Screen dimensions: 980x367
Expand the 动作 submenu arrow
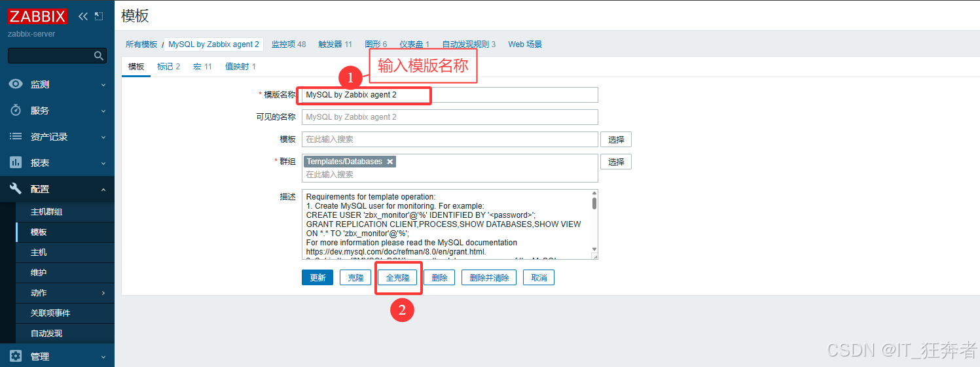pyautogui.click(x=103, y=293)
